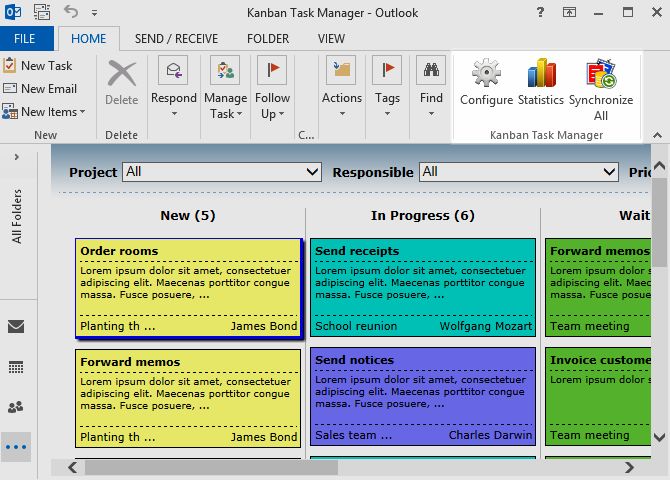Click the horizontal scrollbar thumb

tap(212, 468)
